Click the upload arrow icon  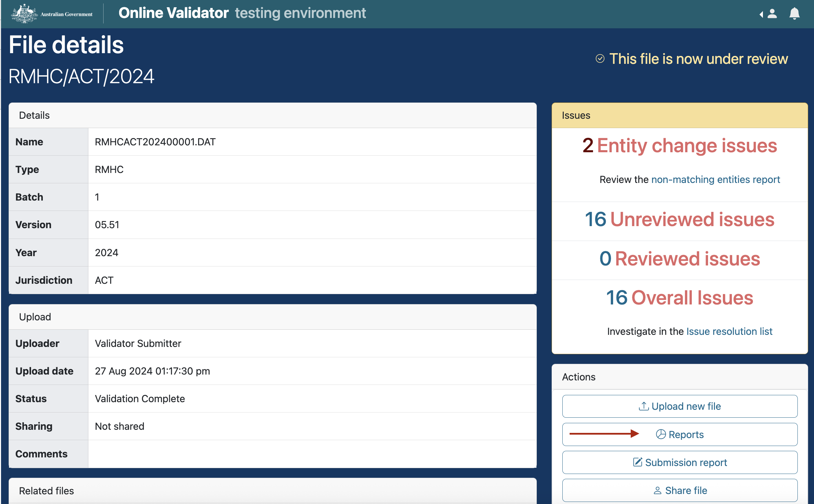pos(643,406)
